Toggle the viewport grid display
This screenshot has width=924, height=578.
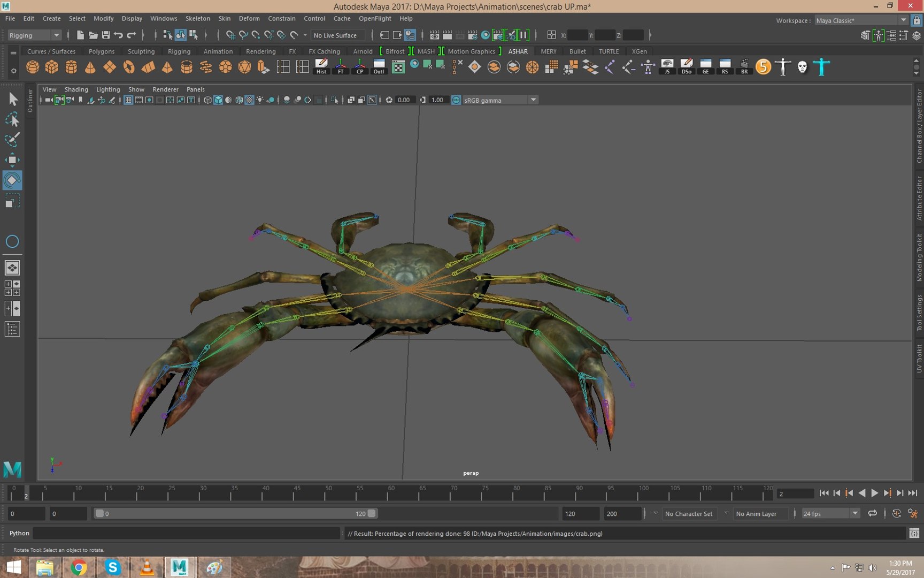(128, 100)
